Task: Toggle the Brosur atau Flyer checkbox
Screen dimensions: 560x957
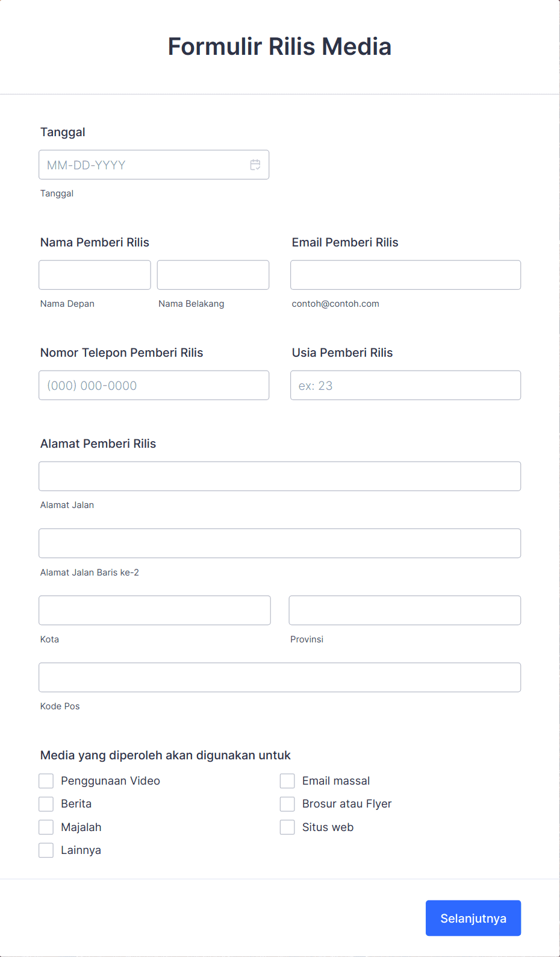Action: [287, 804]
